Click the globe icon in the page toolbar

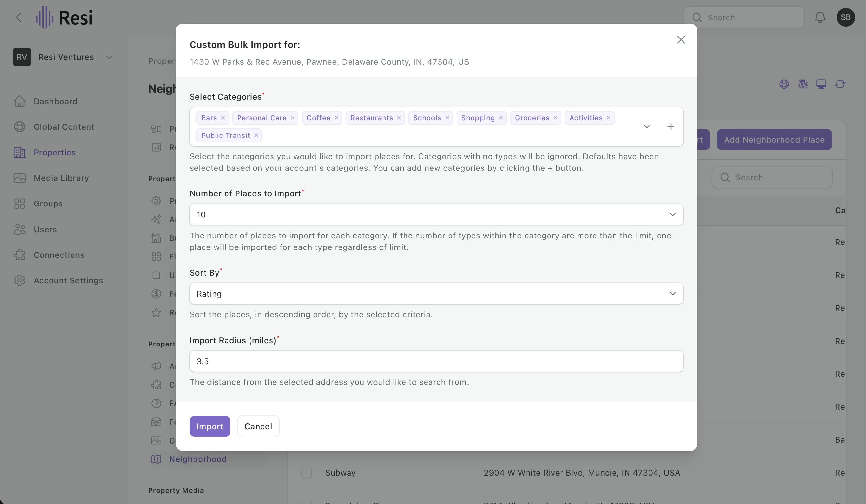(784, 84)
